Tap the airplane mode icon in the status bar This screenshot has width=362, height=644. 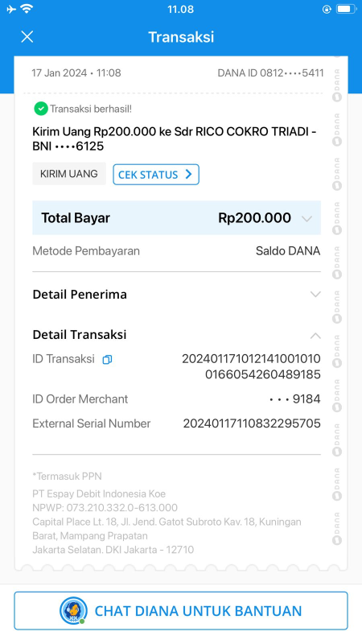11,9
